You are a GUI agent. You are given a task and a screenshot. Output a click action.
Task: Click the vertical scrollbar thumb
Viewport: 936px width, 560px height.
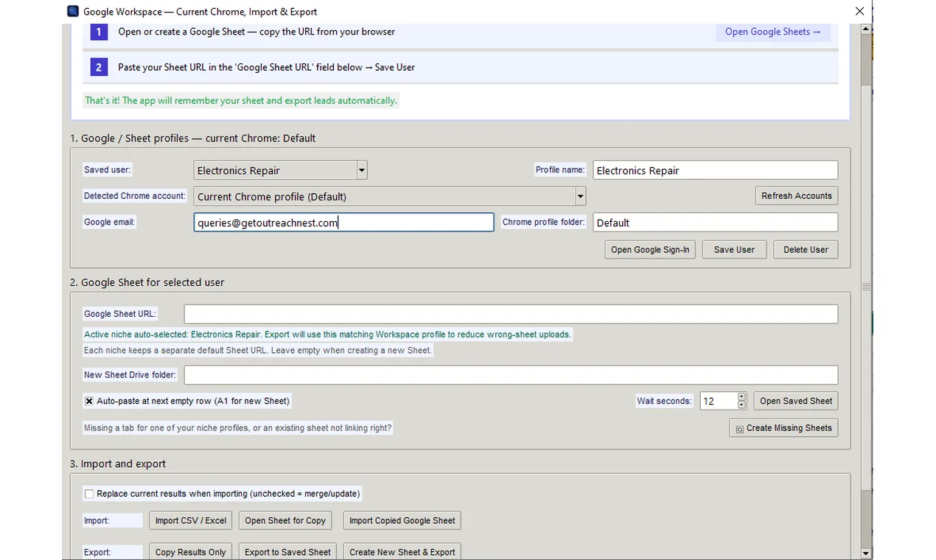coord(866,287)
